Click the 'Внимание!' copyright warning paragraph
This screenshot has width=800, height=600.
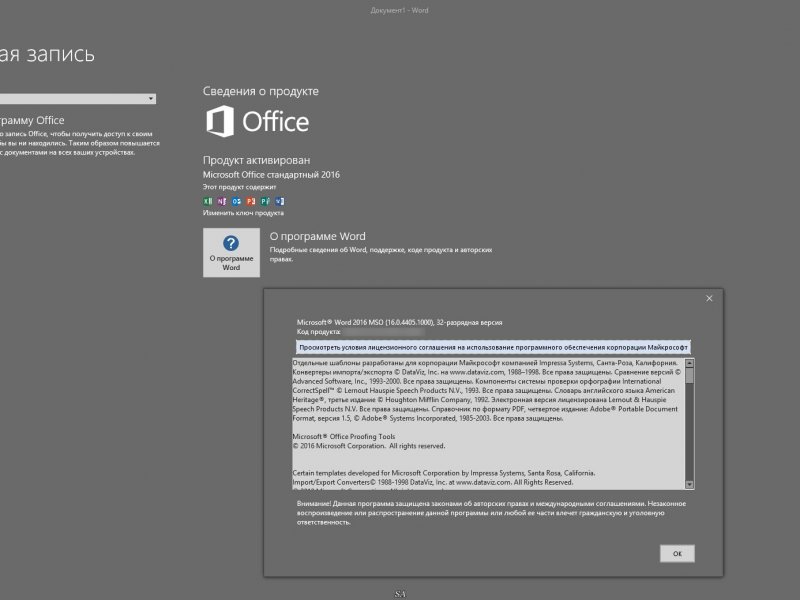[491, 513]
